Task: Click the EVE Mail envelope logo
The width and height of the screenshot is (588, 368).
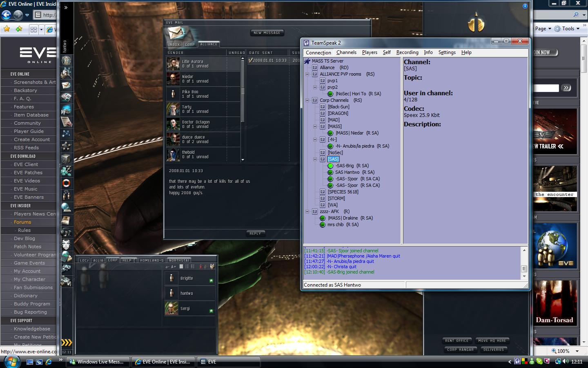Action: [178, 34]
